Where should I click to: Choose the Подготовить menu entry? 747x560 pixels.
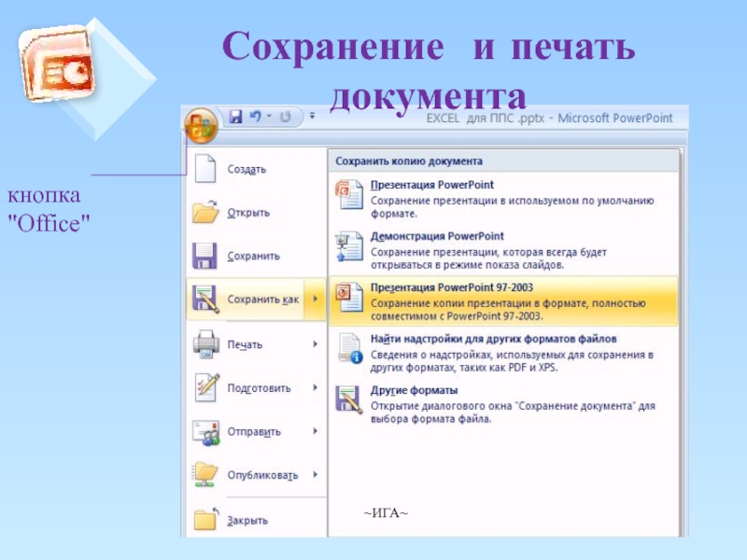[x=255, y=388]
